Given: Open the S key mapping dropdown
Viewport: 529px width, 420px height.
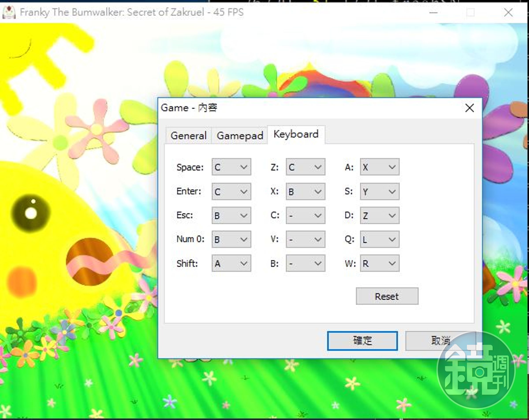Looking at the screenshot, I should tap(380, 191).
